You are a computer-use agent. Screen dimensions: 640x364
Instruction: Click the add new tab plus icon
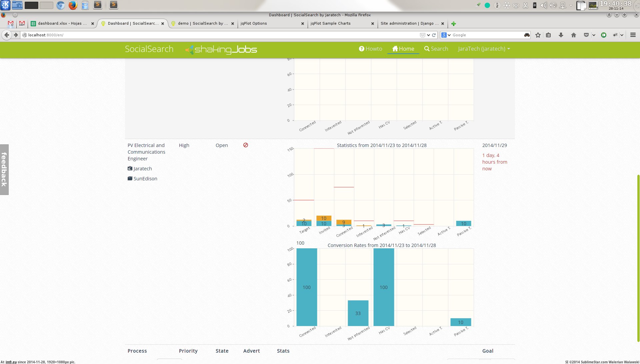pyautogui.click(x=454, y=24)
